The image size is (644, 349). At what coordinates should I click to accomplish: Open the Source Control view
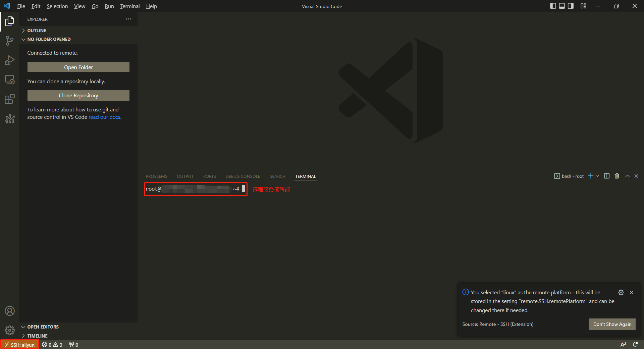click(x=10, y=41)
